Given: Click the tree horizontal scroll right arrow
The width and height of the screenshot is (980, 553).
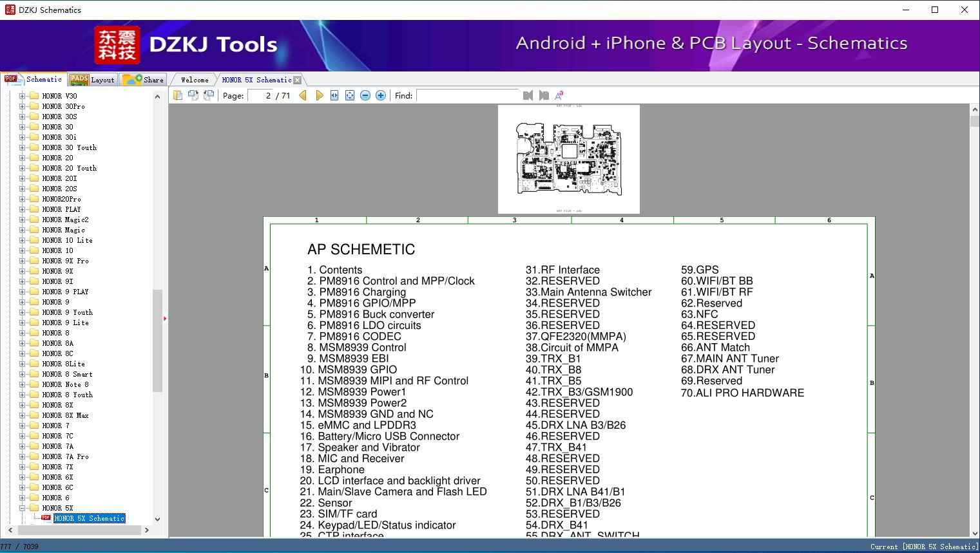Looking at the screenshot, I should click(x=147, y=530).
